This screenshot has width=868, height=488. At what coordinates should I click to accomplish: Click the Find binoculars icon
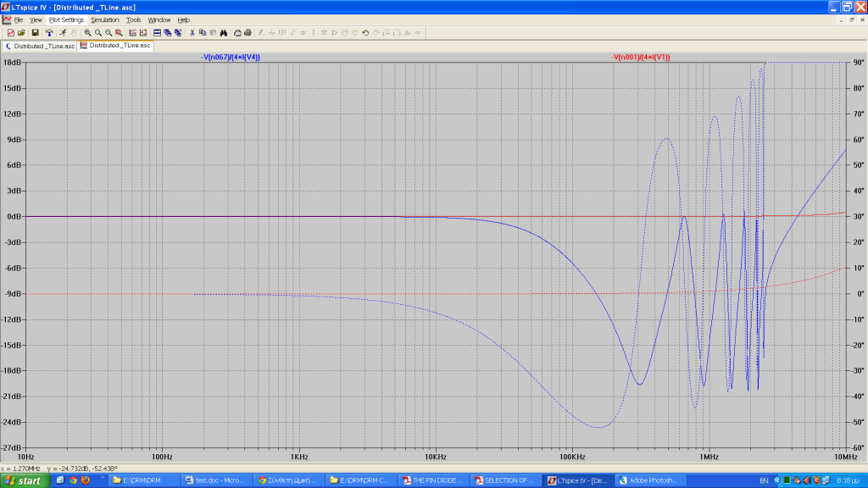[x=224, y=32]
